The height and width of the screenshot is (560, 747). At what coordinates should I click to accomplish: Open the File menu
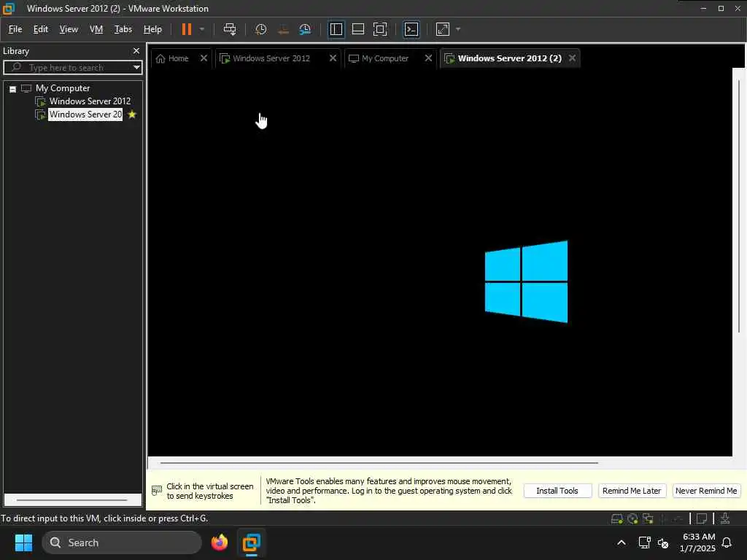coord(15,29)
